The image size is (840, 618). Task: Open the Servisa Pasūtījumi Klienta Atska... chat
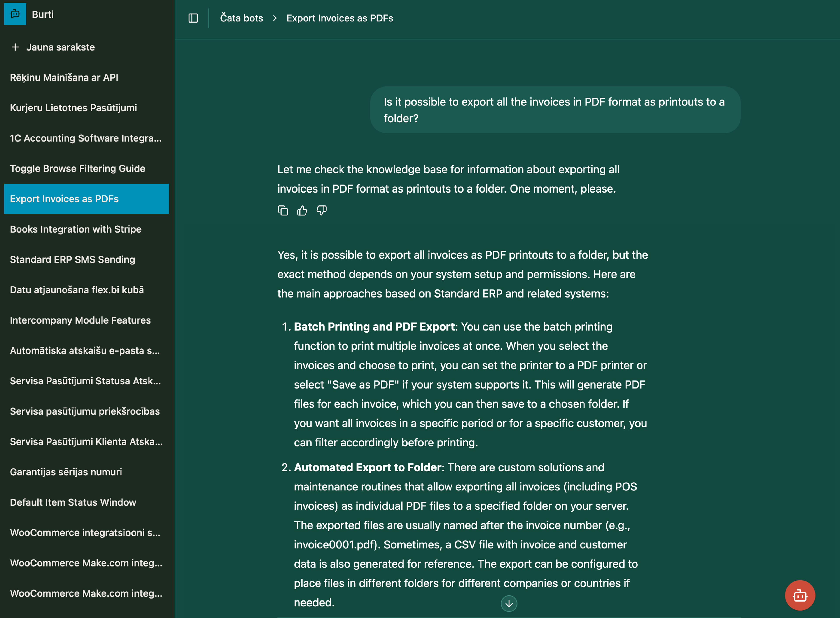tap(86, 441)
